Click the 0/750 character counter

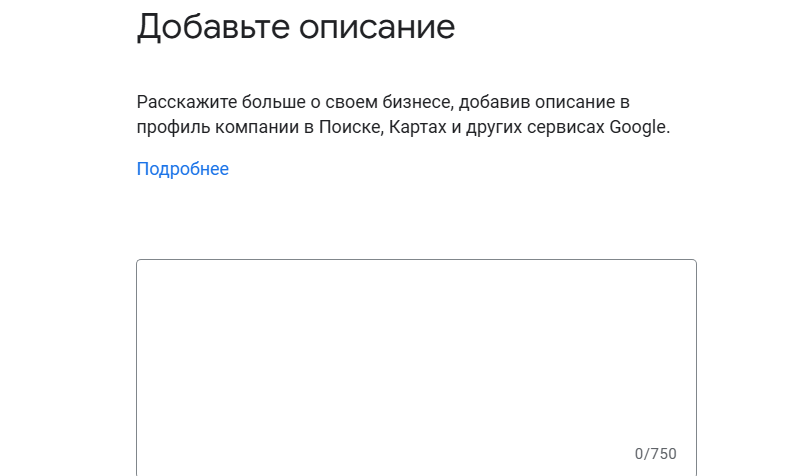(656, 454)
